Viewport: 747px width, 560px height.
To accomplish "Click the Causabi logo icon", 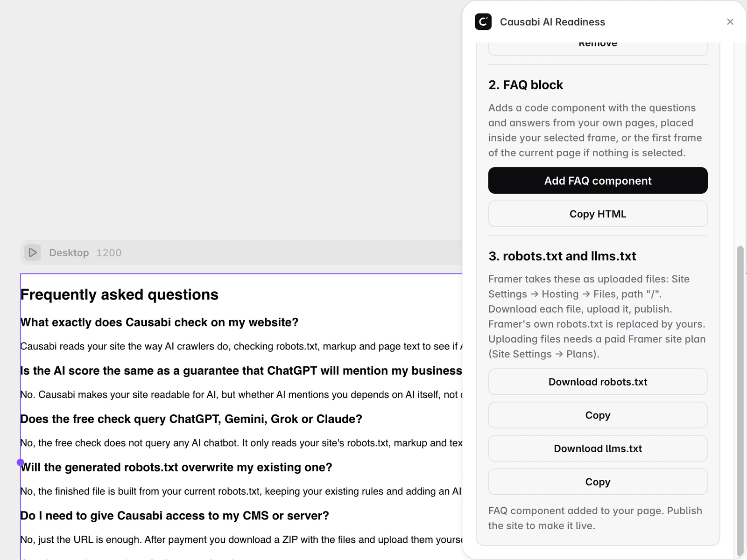I will (483, 21).
